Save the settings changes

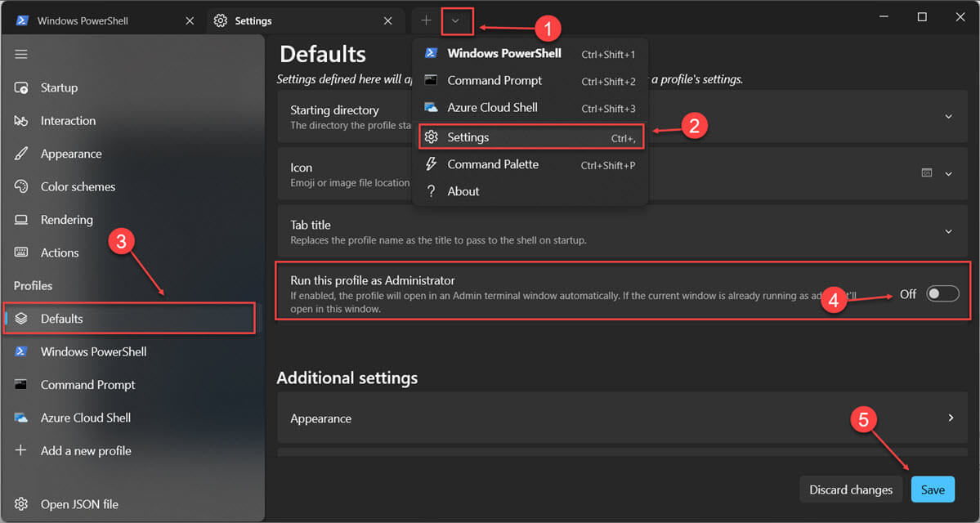pyautogui.click(x=933, y=489)
